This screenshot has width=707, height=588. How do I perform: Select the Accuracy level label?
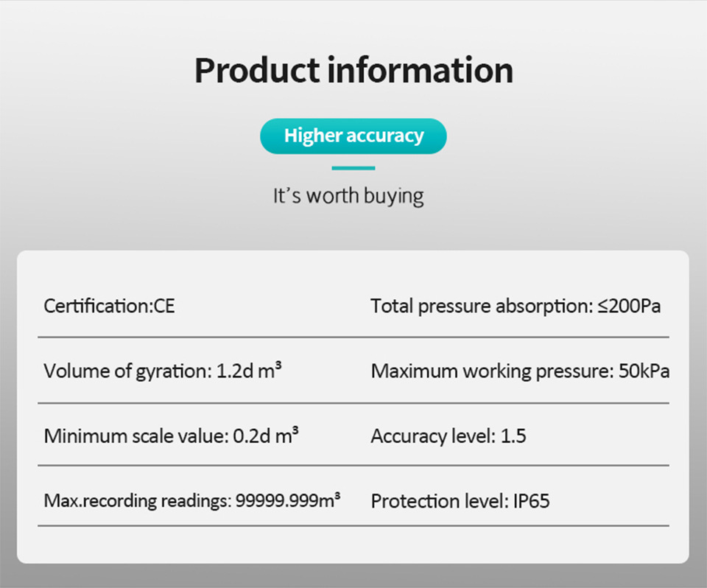click(x=432, y=435)
